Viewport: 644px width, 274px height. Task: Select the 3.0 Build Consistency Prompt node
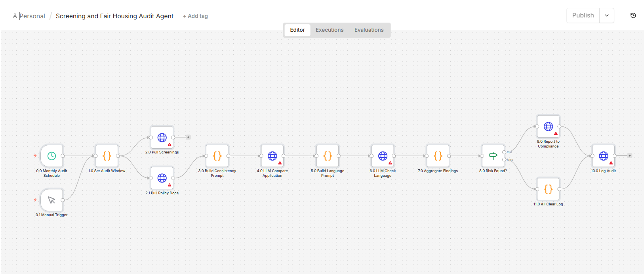tap(217, 156)
